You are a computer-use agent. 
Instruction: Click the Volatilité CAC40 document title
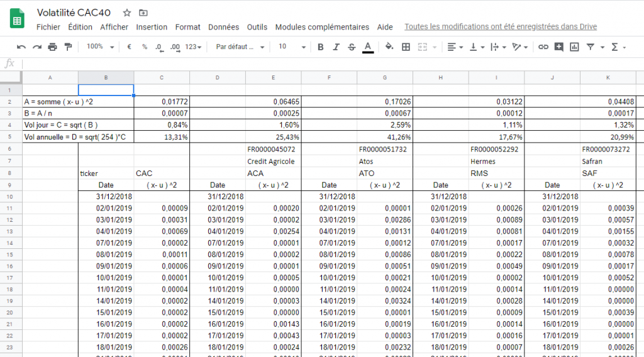click(74, 13)
